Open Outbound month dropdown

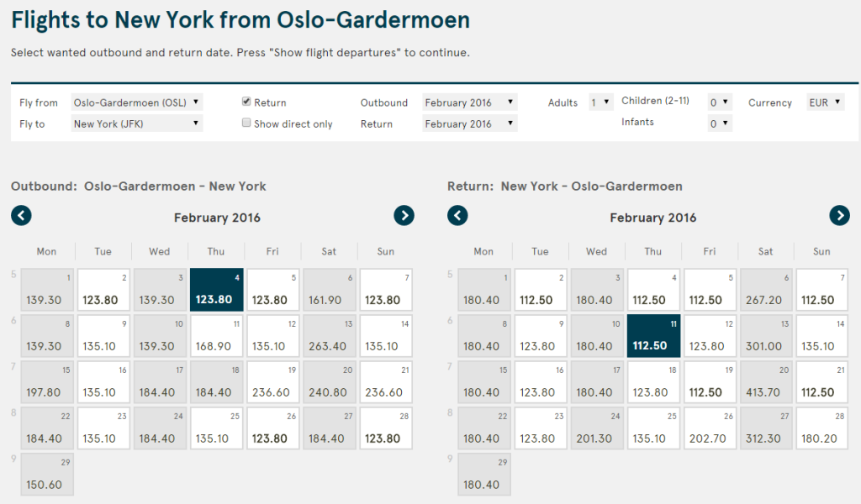tap(469, 102)
